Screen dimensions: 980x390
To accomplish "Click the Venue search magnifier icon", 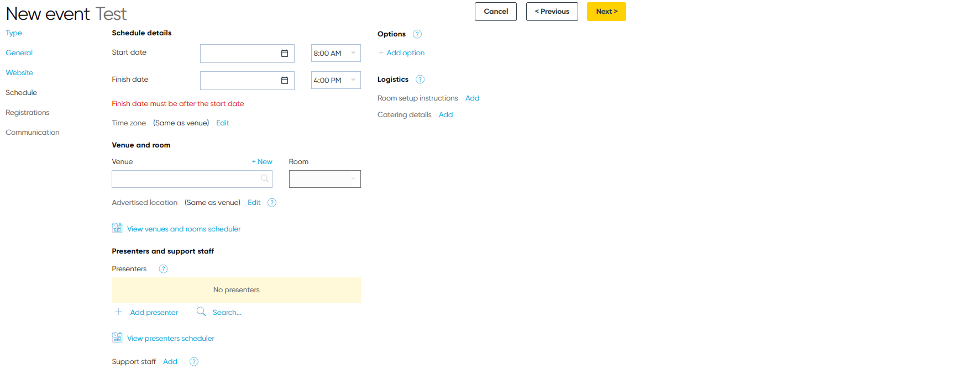I will point(265,178).
